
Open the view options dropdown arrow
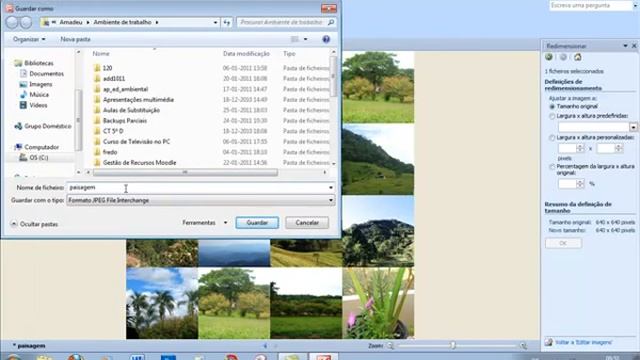point(306,39)
